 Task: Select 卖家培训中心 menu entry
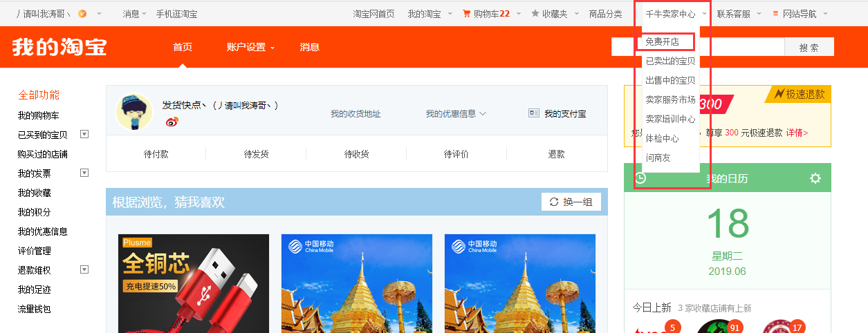pos(670,119)
